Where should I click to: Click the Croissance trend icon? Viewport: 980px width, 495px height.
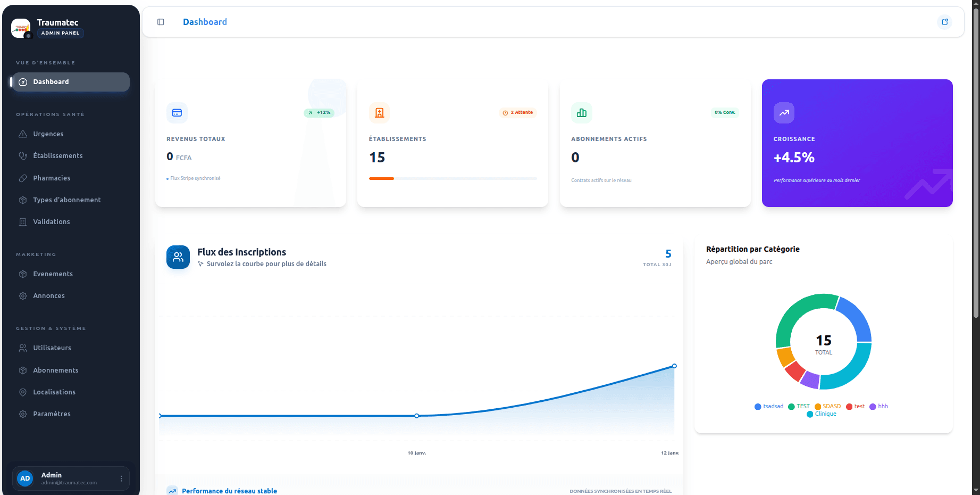coord(784,113)
